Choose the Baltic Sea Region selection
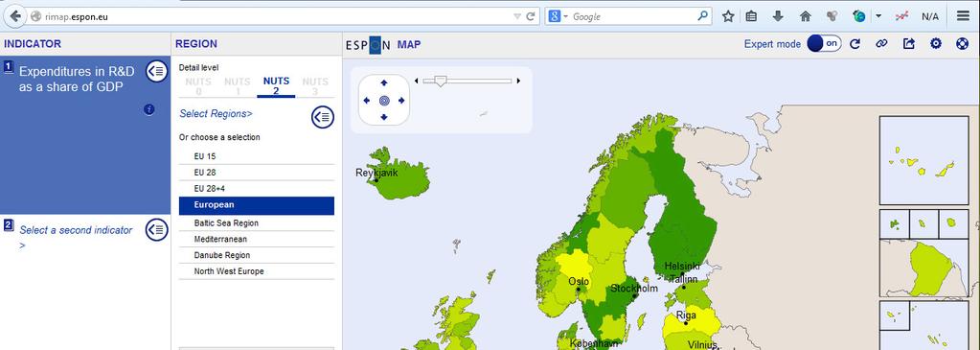980x350 pixels. coord(256,223)
